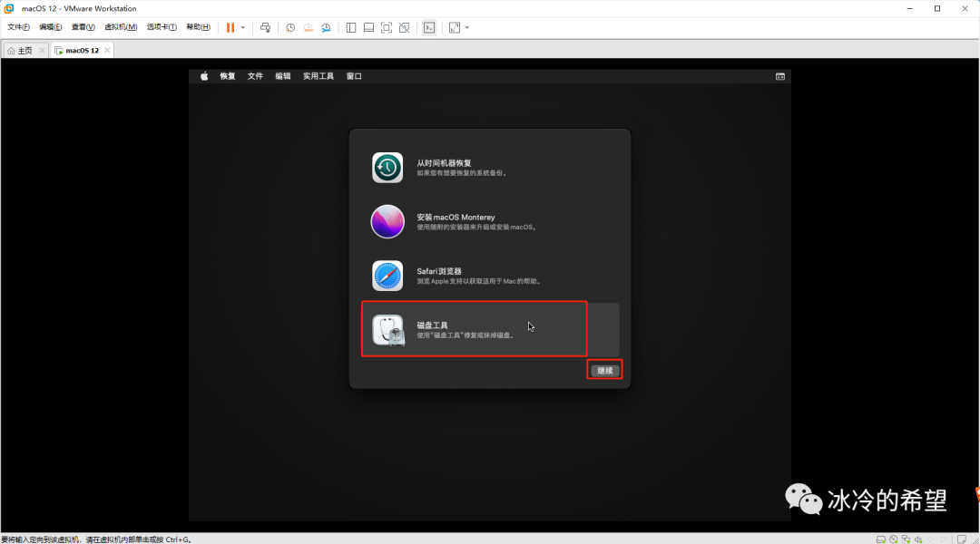This screenshot has height=544, width=980.
Task: Select 磁盘工具 option
Action: tap(490, 330)
